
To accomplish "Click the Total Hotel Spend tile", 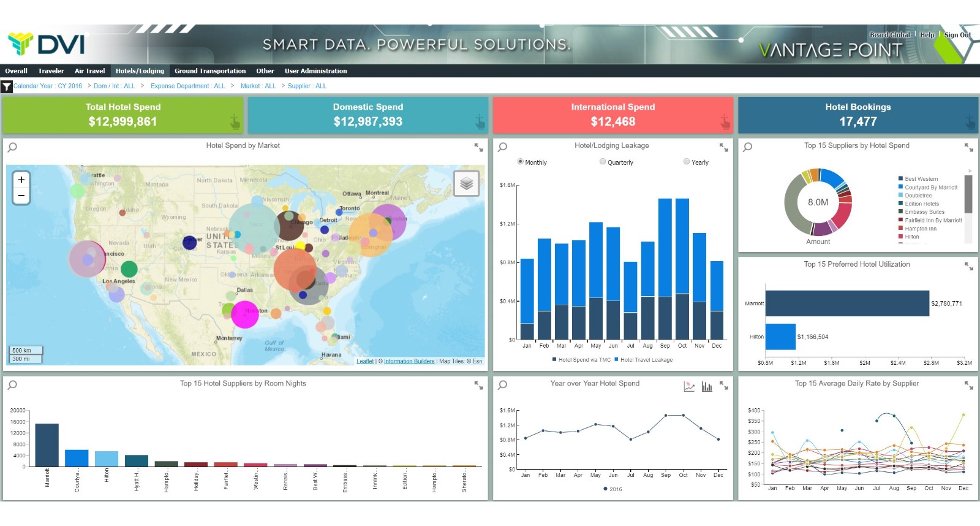I will pyautogui.click(x=123, y=115).
